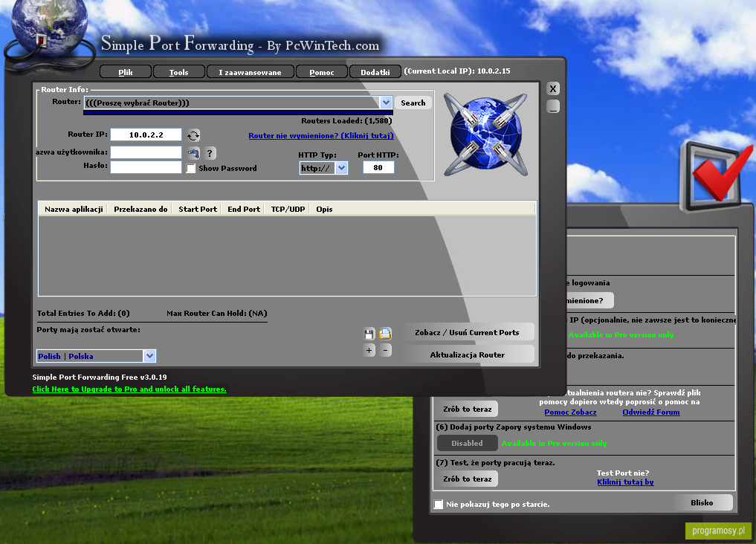Click the TCP/UDP column header
Screen dimensions: 756x544
point(288,209)
